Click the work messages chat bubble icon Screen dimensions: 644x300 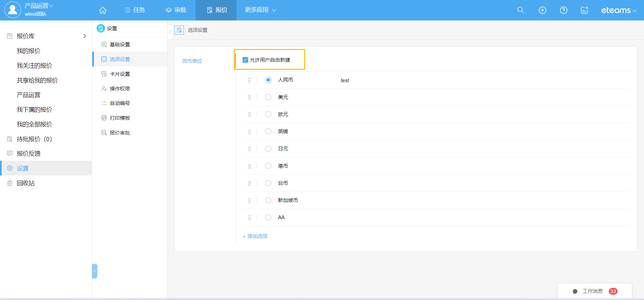(x=575, y=291)
